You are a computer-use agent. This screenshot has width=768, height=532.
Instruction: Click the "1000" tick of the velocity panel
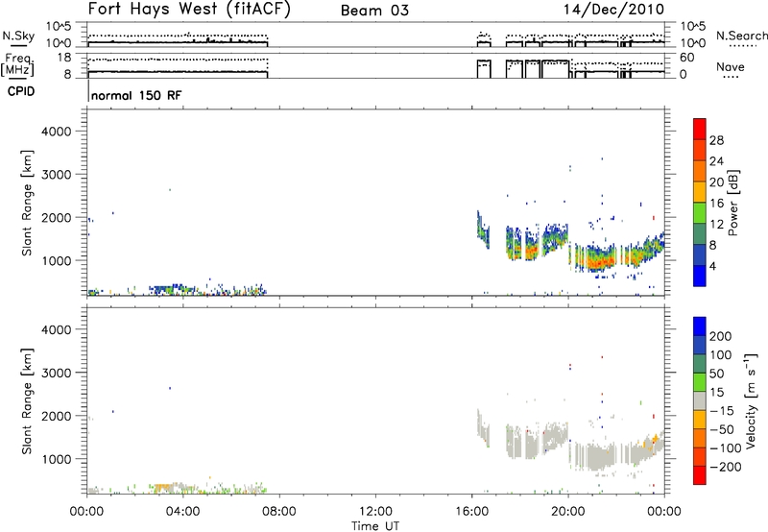click(57, 459)
